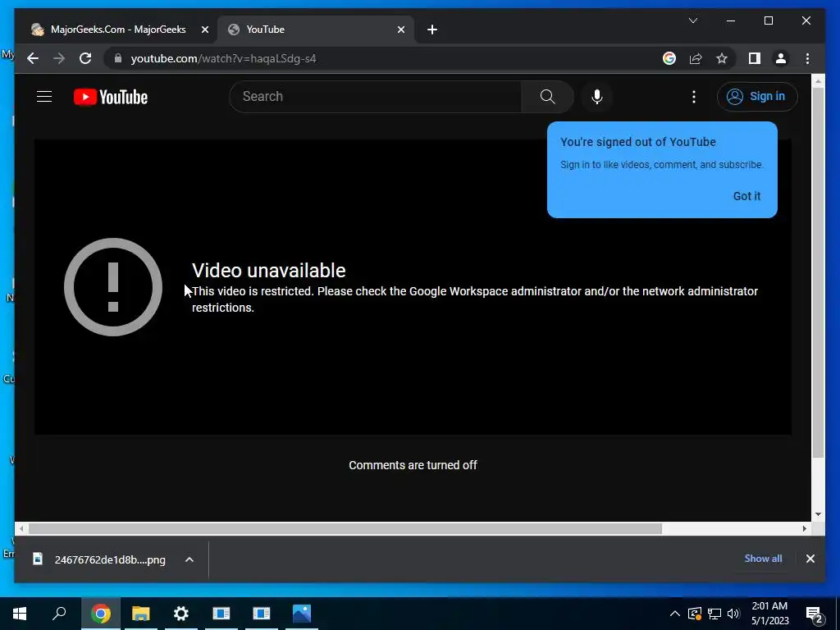Bookmark this tab with the star icon
Image resolution: width=840 pixels, height=630 pixels.
(x=722, y=58)
